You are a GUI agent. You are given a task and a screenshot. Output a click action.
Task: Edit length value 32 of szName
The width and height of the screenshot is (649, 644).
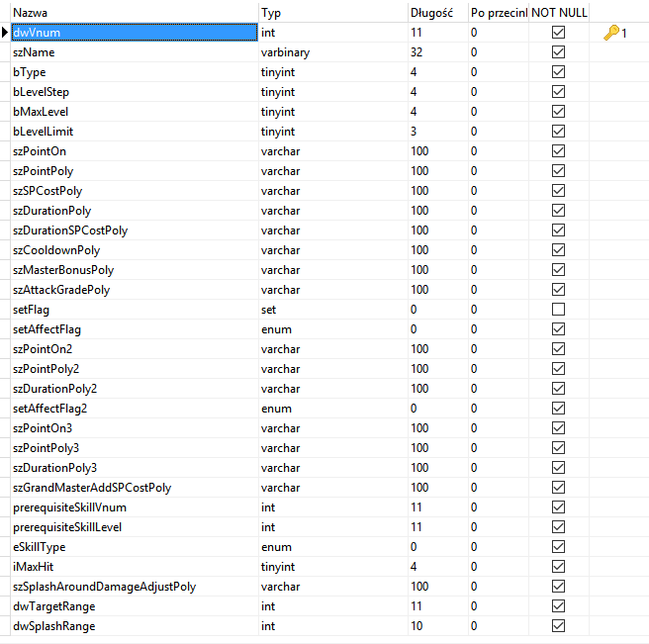[438, 52]
